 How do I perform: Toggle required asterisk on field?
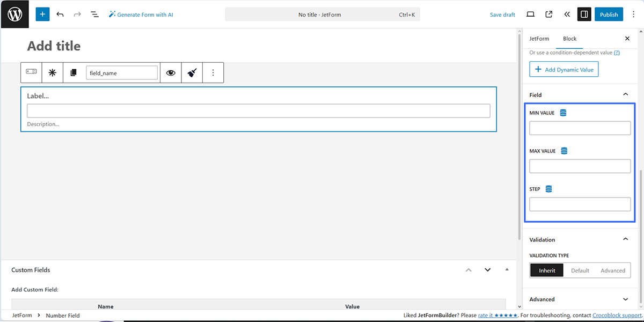coord(52,72)
